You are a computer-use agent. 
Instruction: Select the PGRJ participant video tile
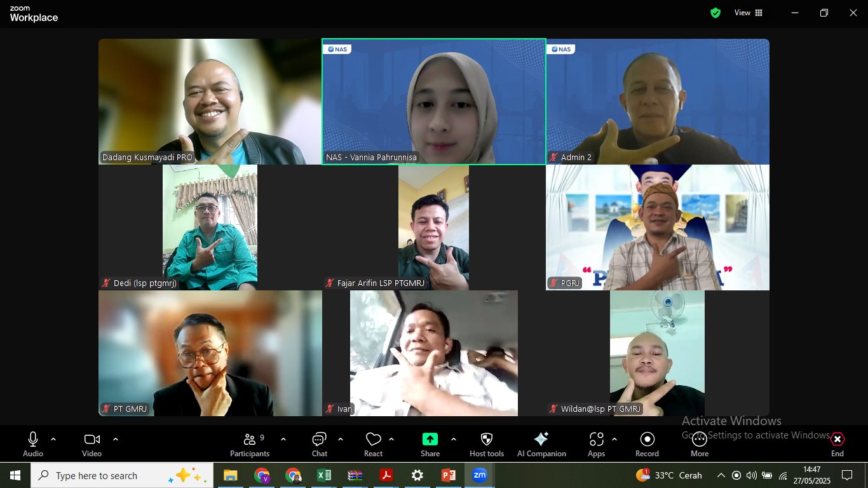pyautogui.click(x=658, y=227)
